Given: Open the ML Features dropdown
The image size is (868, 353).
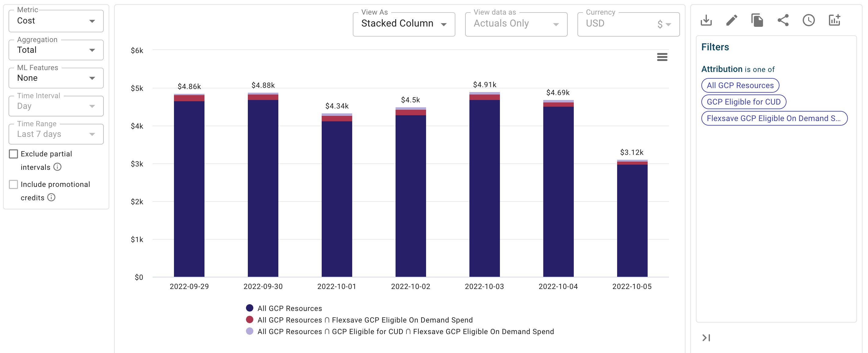Looking at the screenshot, I should pyautogui.click(x=56, y=78).
